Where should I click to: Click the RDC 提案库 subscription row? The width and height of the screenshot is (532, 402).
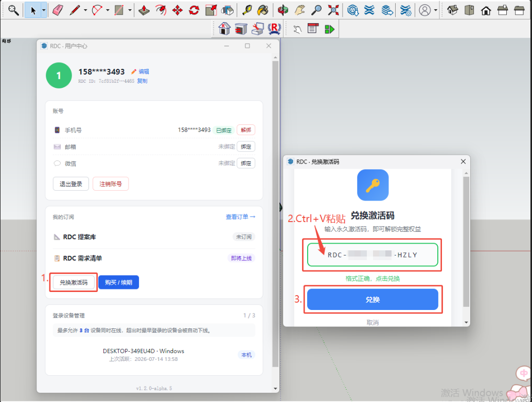tap(154, 236)
